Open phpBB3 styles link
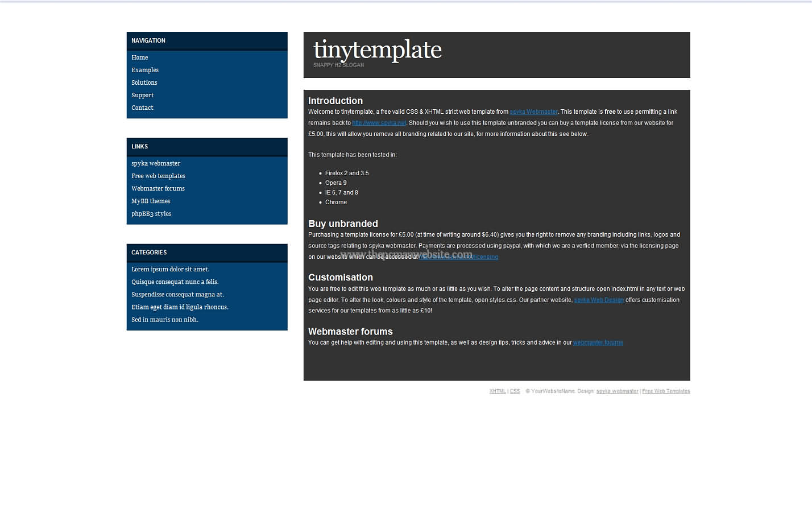Screen dimensions: 812x508 pos(151,214)
